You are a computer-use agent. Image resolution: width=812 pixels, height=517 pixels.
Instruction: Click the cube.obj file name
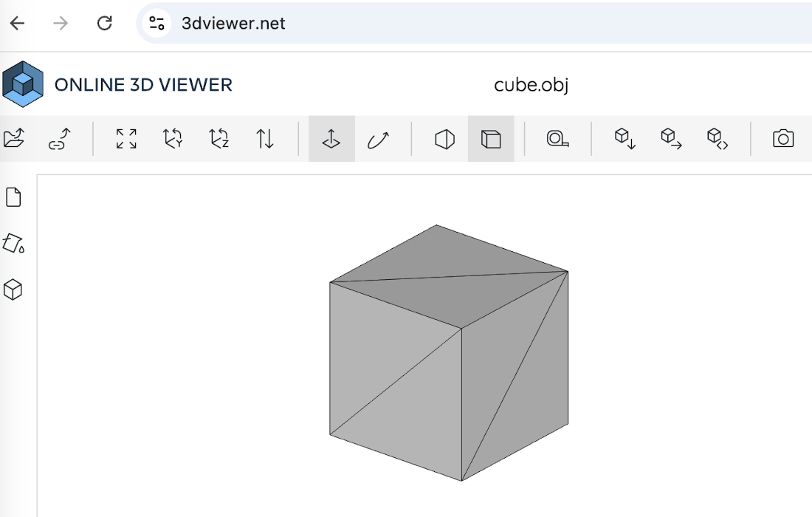[531, 84]
